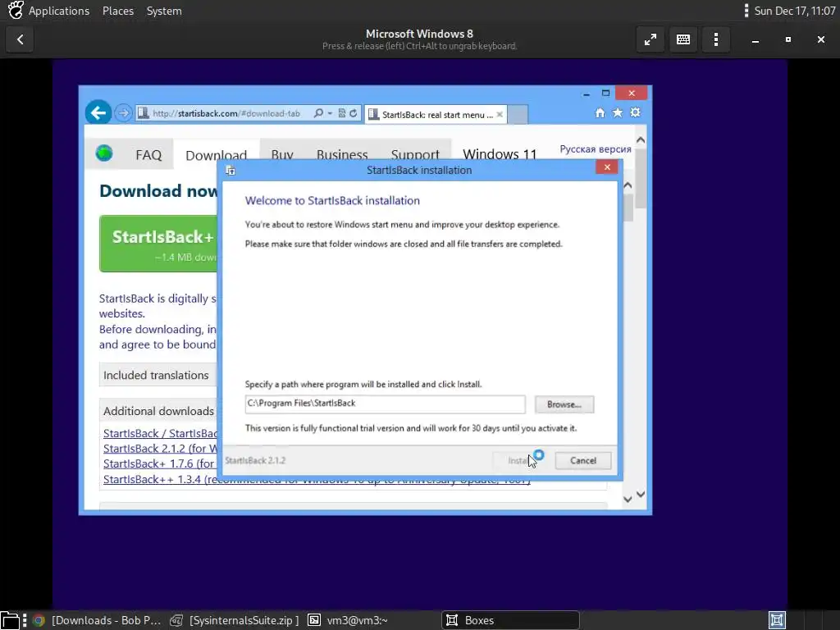Open the keyboard shortcuts menu in Boxes

(x=683, y=39)
